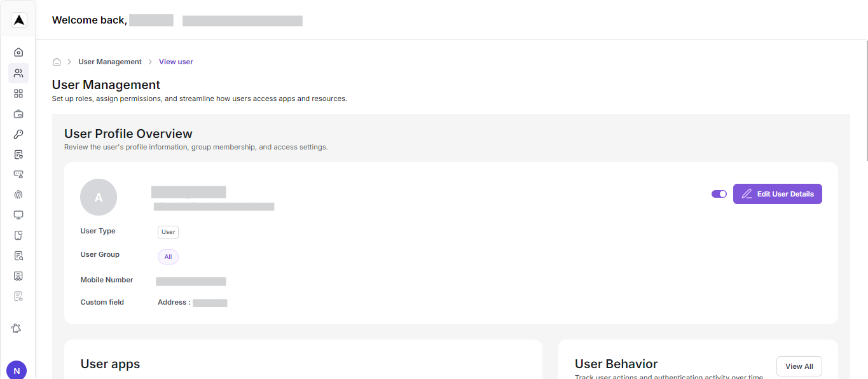The image size is (868, 379).
Task: Open the Applications grid icon in sidebar
Action: coord(18,93)
